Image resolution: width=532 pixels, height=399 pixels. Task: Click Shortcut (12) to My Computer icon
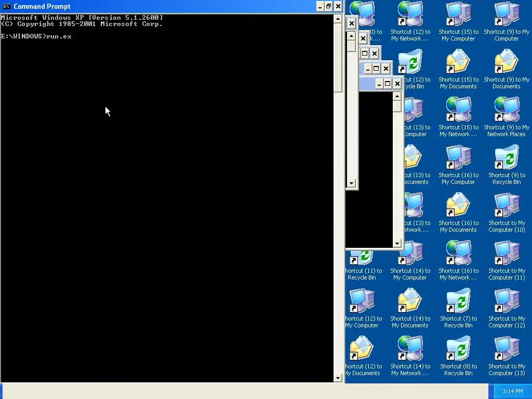(363, 309)
